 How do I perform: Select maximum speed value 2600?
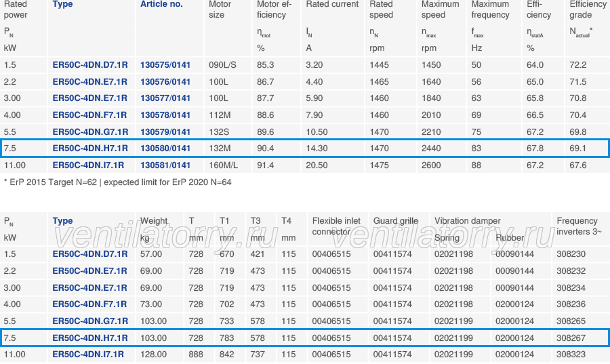(x=432, y=165)
